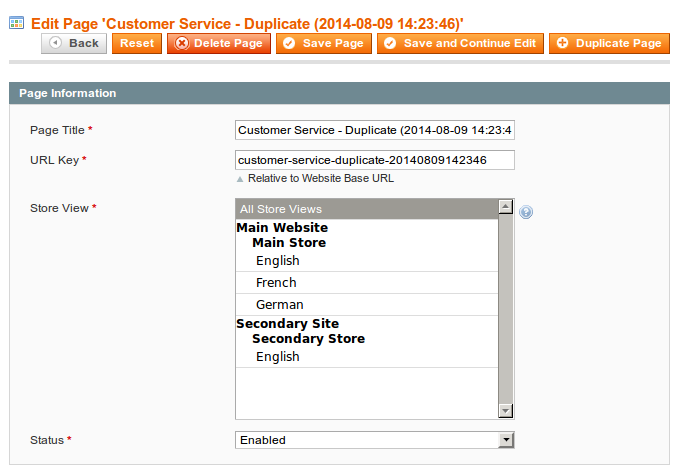Image resolution: width=686 pixels, height=475 pixels.
Task: Click the orange Reset button
Action: [x=137, y=43]
